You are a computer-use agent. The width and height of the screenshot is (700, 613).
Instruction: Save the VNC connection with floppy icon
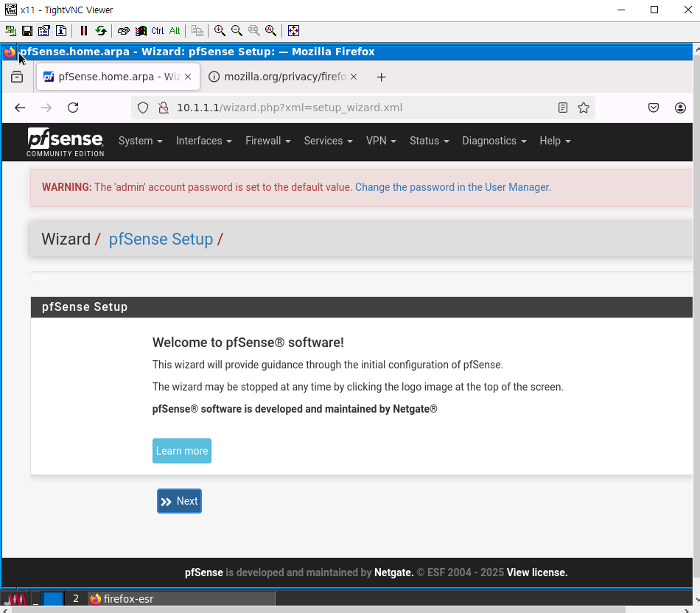coord(27,31)
